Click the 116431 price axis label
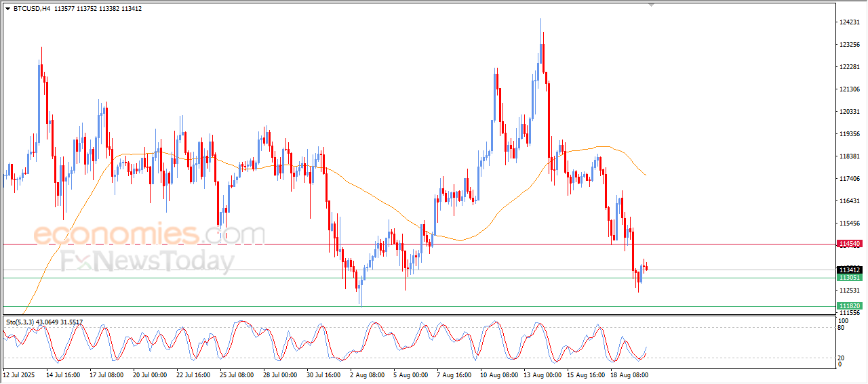 tap(850, 201)
